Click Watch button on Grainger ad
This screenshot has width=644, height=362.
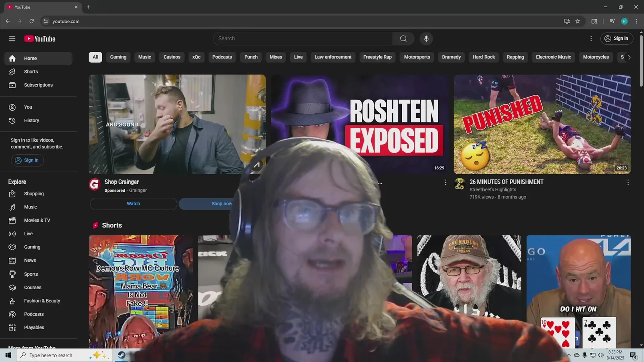(x=133, y=204)
